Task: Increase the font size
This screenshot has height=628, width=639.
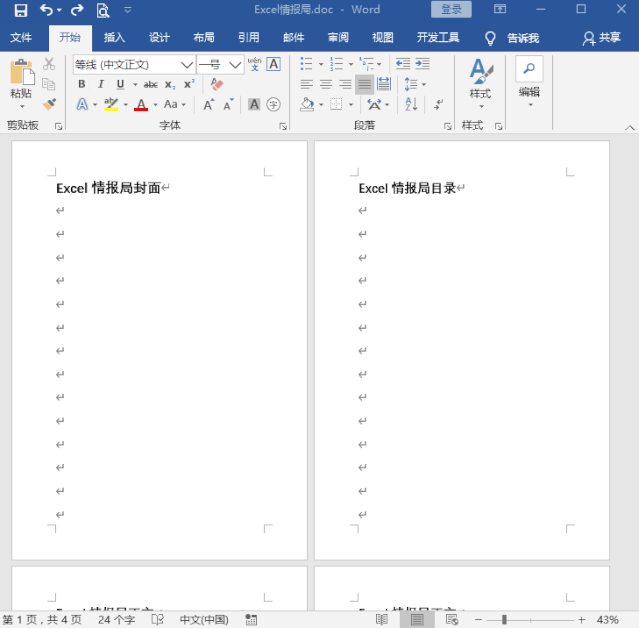Action: click(209, 105)
